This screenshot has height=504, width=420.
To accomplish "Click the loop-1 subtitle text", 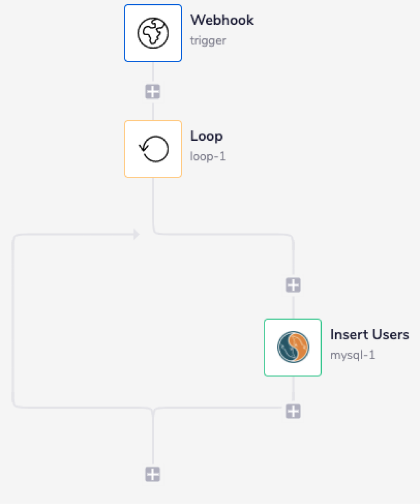I will [x=207, y=156].
